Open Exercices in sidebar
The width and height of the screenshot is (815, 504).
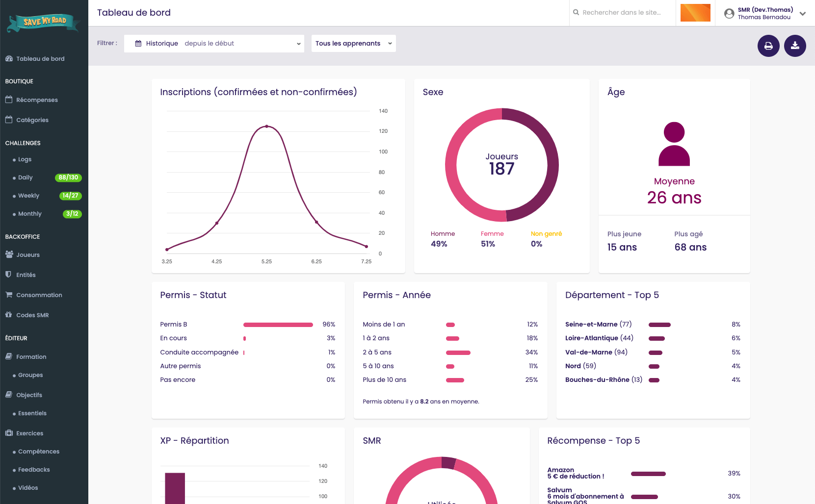[30, 433]
